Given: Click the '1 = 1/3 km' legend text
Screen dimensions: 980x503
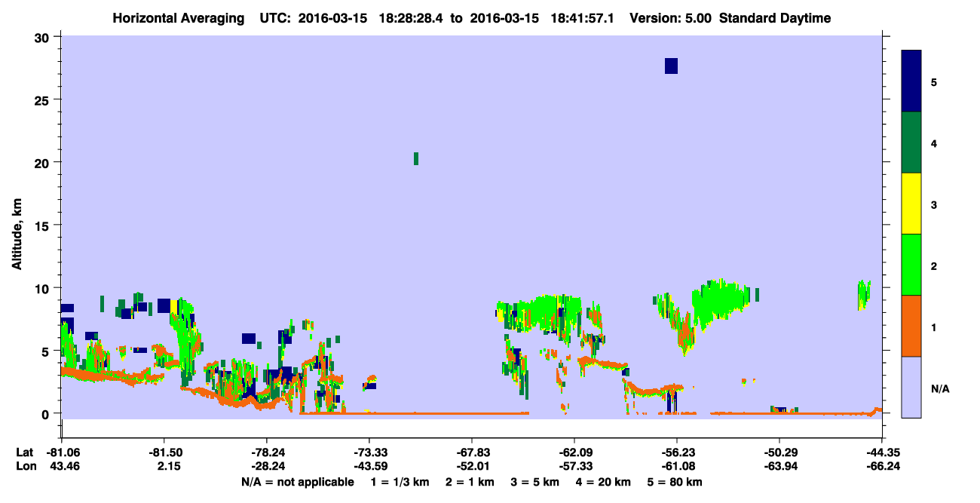Looking at the screenshot, I should pyautogui.click(x=400, y=482).
